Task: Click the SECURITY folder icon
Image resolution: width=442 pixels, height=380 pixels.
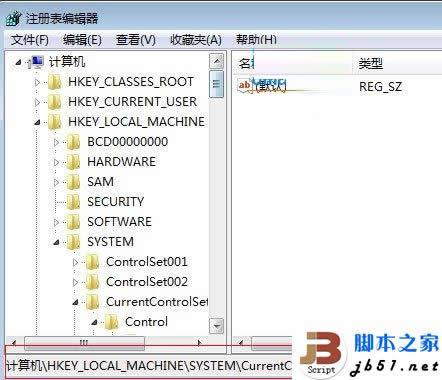Action: 73,202
